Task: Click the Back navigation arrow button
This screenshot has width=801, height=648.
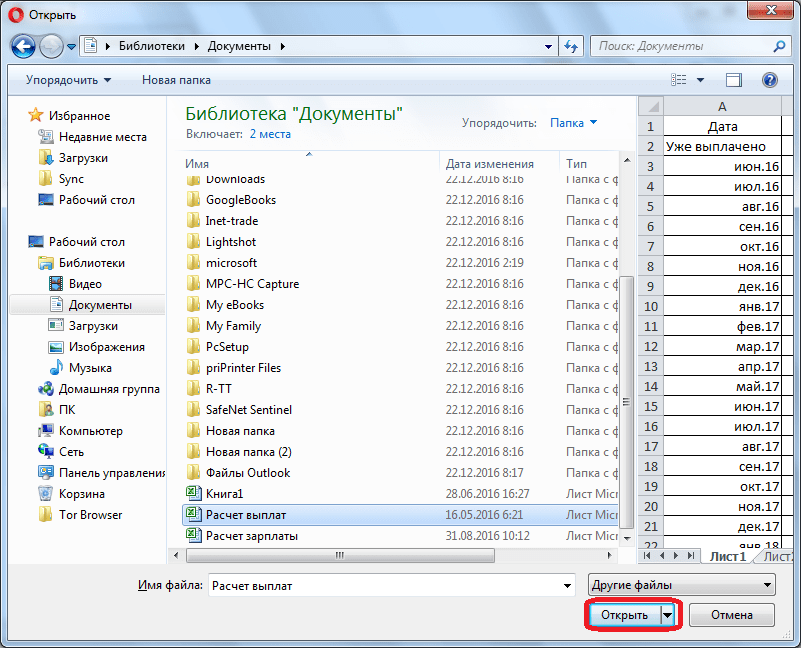Action: coord(24,46)
